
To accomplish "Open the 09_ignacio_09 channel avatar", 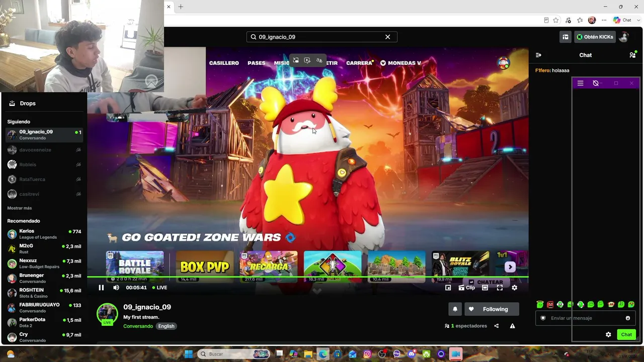I will pos(107,314).
